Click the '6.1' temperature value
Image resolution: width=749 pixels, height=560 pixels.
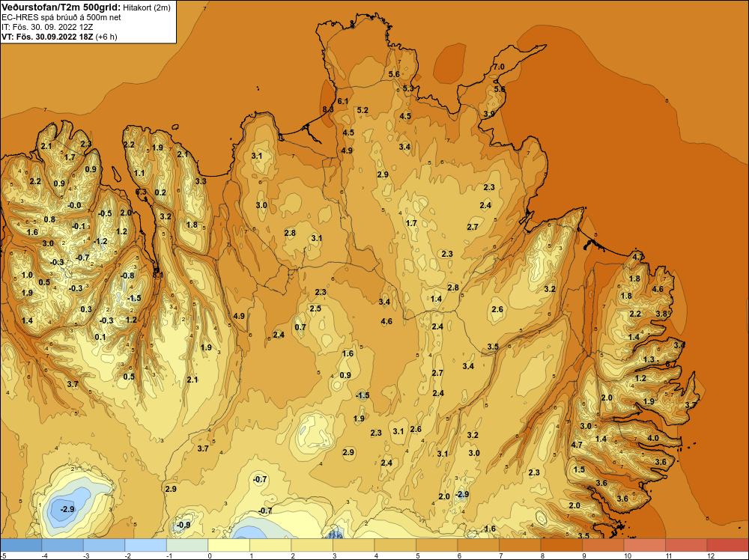343,101
